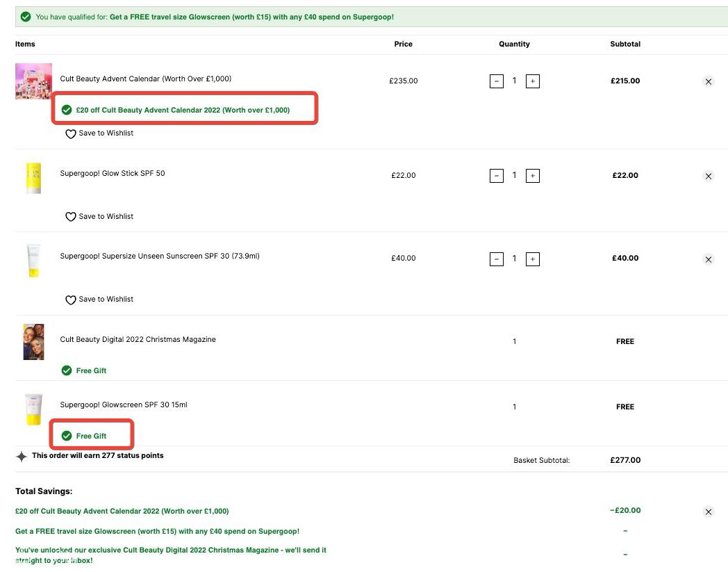728x572 pixels.
Task: Click the status points star icon
Action: [22, 457]
